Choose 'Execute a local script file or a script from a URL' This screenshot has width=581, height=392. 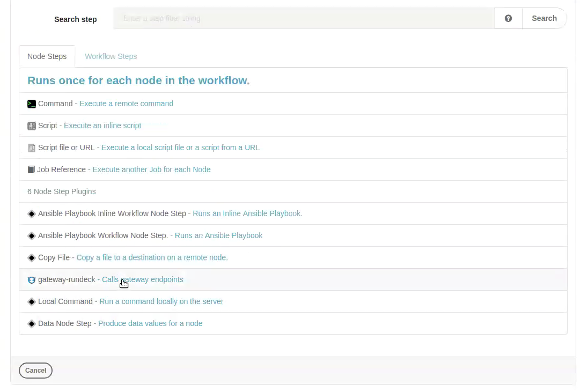pos(180,147)
